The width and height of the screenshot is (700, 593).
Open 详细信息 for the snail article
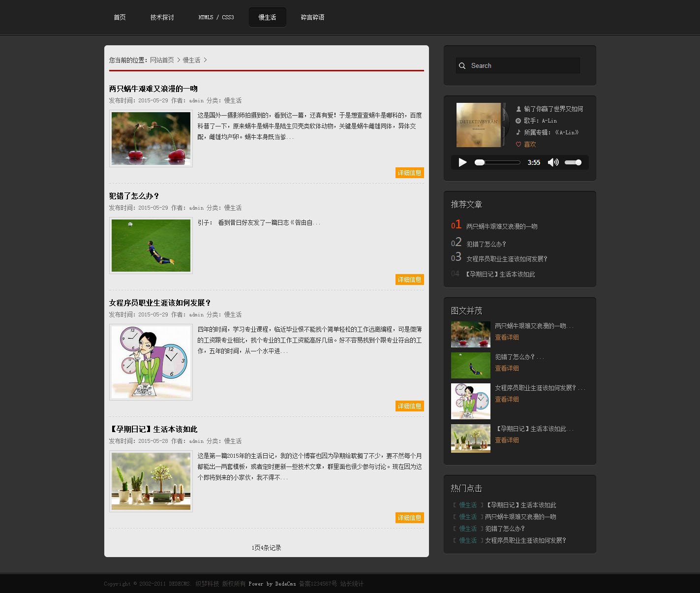tap(409, 173)
